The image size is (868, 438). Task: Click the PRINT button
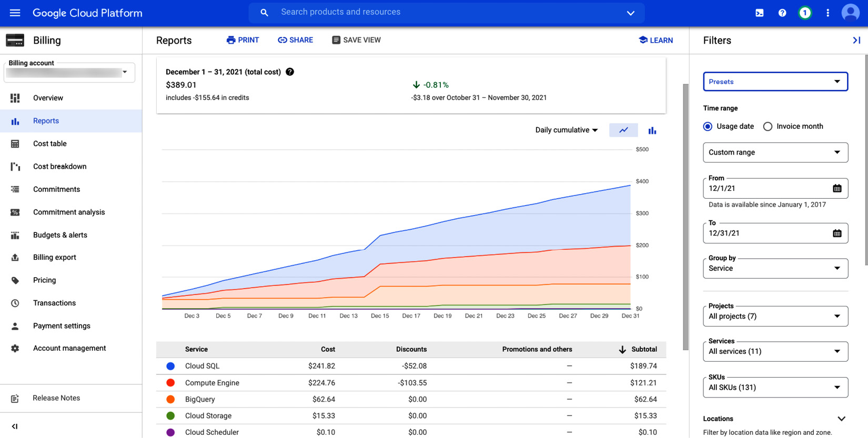[x=243, y=40]
